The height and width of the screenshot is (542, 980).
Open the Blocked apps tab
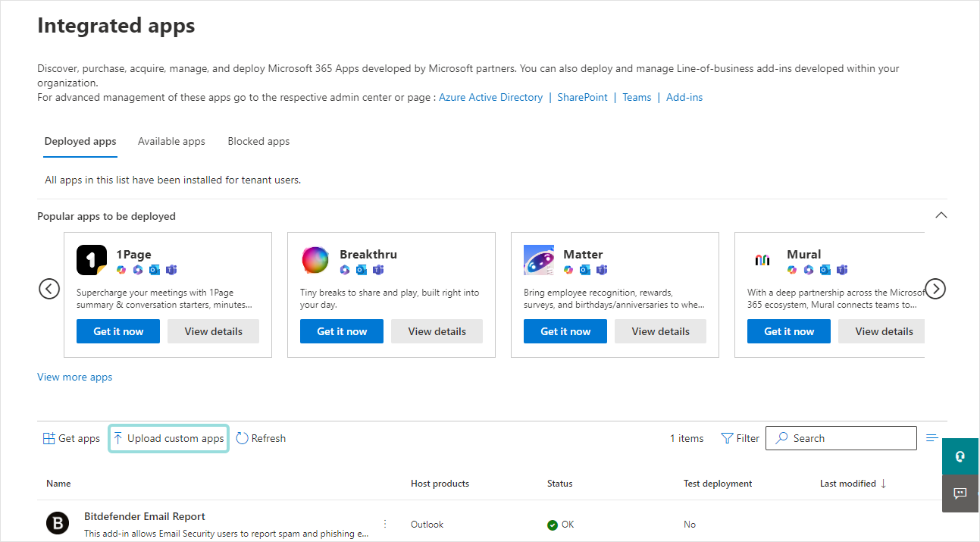[x=258, y=141]
